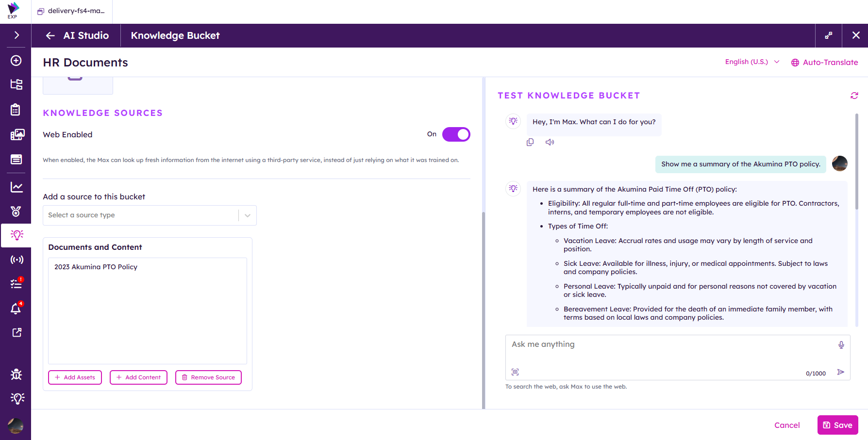
Task: Open the media images icon in sidebar
Action: coord(17,134)
